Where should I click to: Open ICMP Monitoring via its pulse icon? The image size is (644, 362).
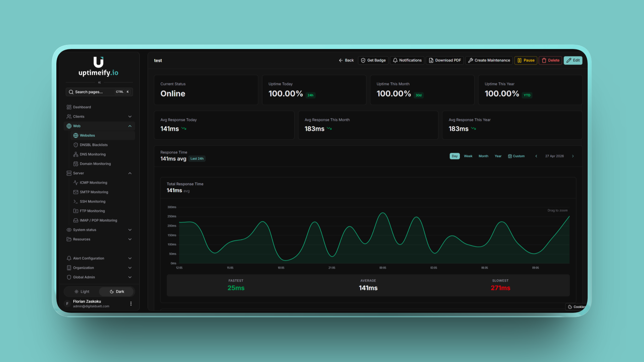pos(76,183)
